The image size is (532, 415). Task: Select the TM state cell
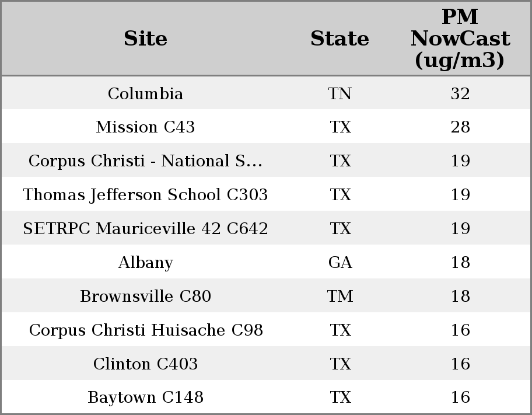pos(339,297)
